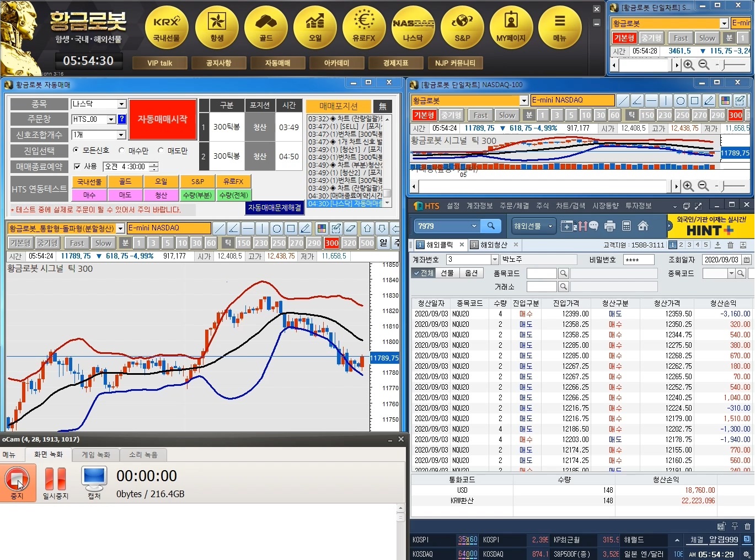Screen dimensions: 755x560
Task: Switch to the 해외청산 tab
Action: point(494,245)
